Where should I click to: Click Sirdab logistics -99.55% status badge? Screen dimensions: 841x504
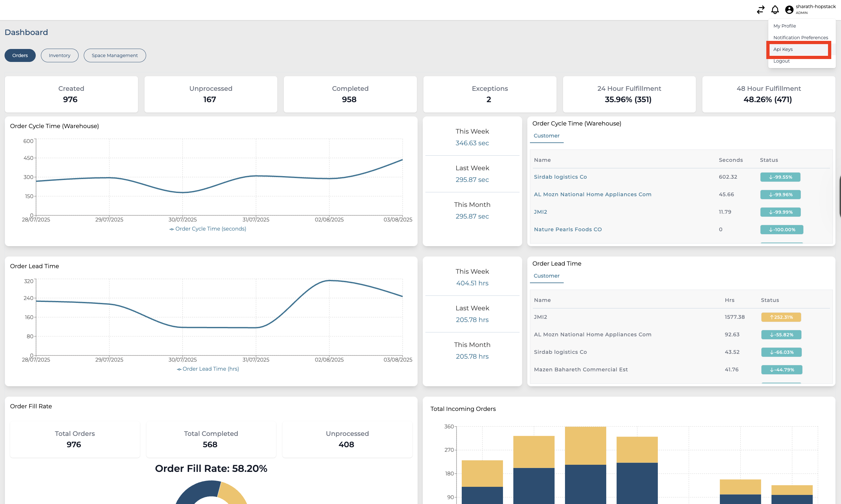(780, 177)
